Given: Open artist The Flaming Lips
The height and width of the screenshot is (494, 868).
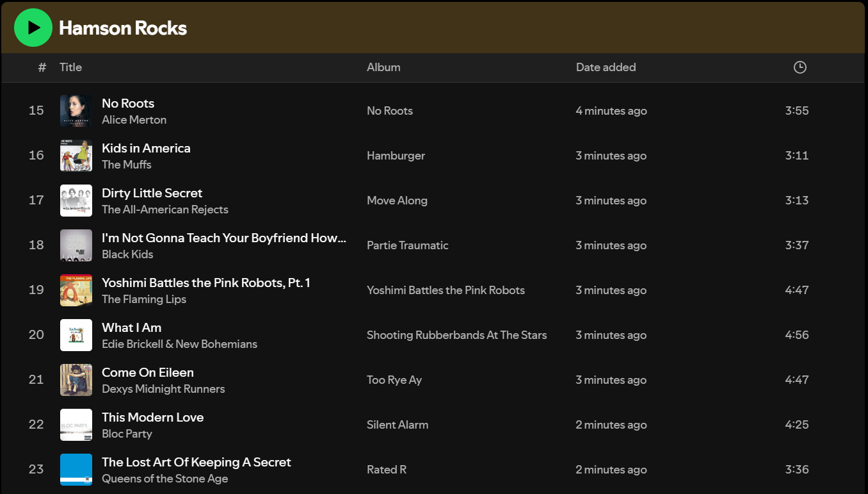Looking at the screenshot, I should click(144, 299).
